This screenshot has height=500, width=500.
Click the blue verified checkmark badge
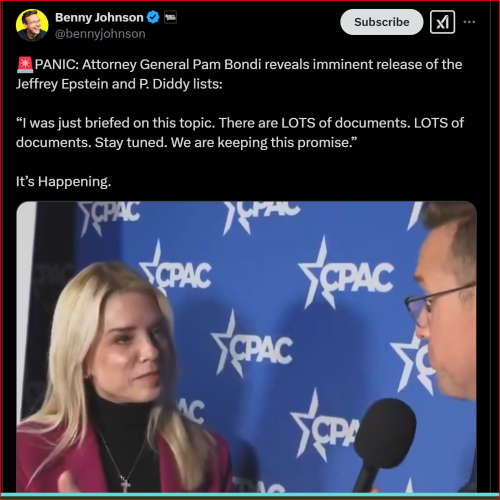(153, 17)
